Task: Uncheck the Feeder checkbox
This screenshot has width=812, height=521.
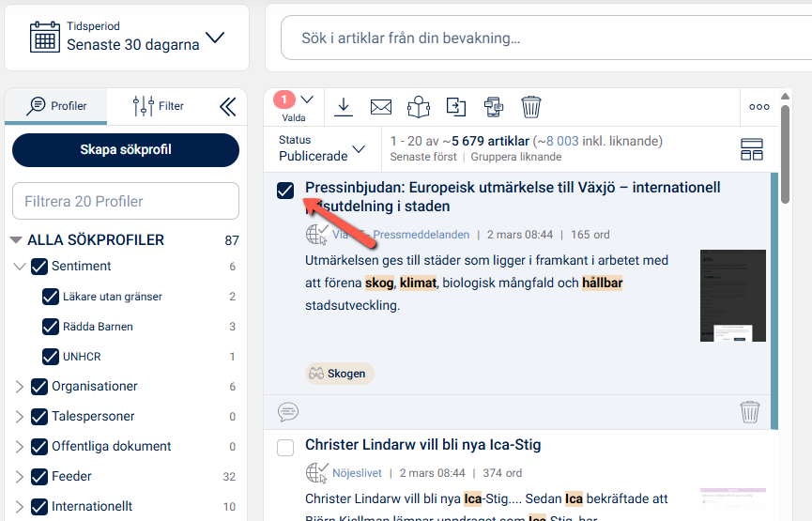Action: coord(39,477)
